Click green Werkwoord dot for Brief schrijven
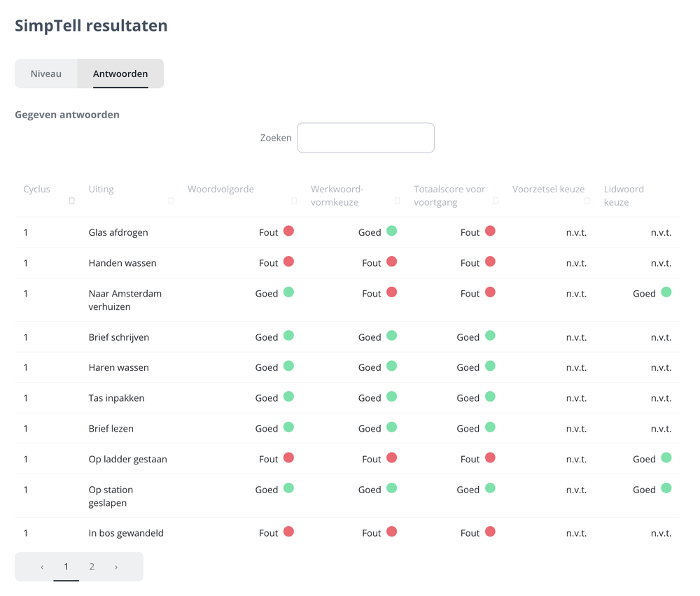 coord(392,336)
